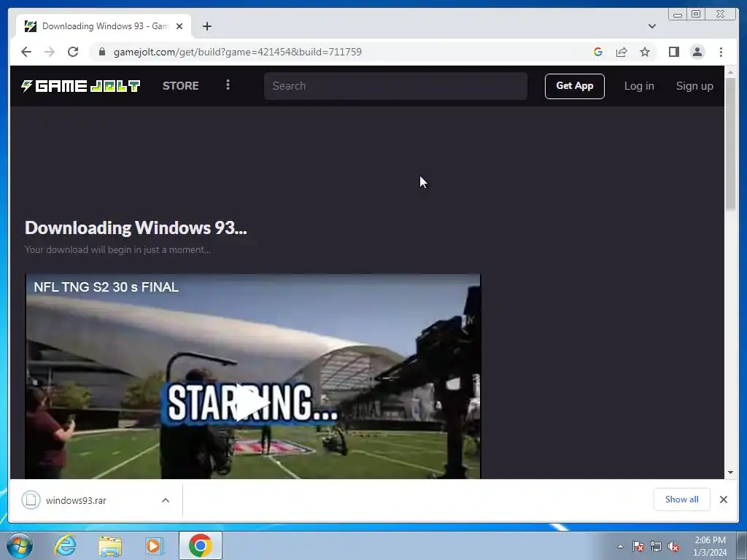Click the Sign up link
The height and width of the screenshot is (560, 747).
click(x=694, y=86)
